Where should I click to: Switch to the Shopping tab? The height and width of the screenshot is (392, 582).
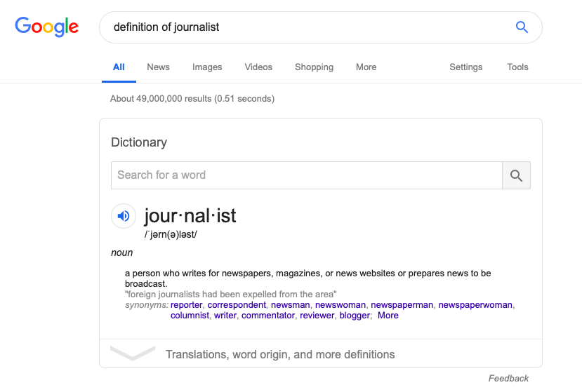pos(314,67)
